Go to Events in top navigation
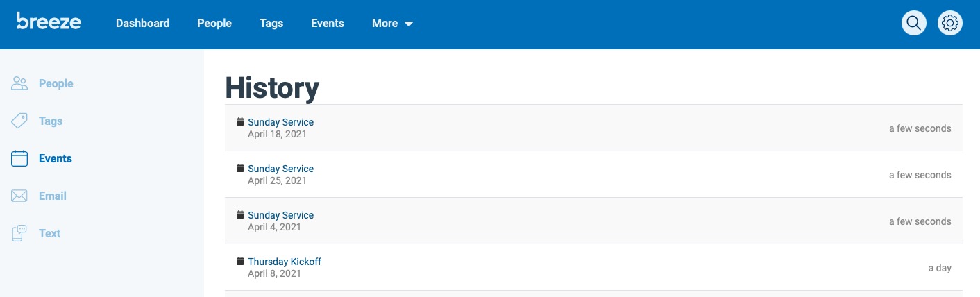 328,23
